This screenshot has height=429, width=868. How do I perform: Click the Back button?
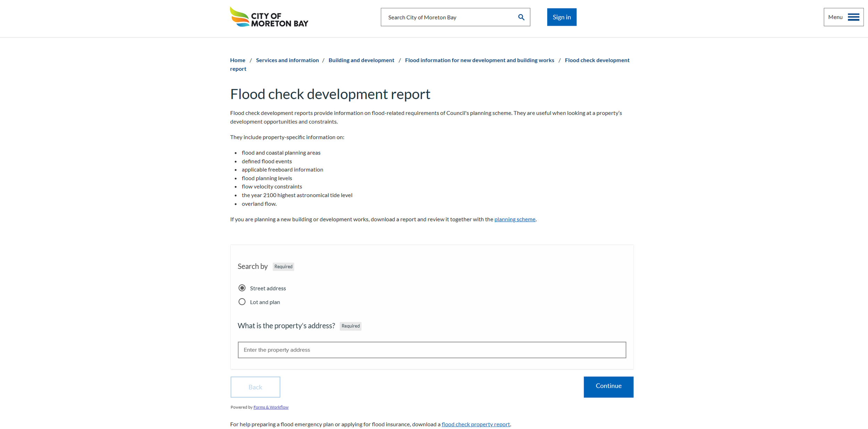pyautogui.click(x=255, y=387)
